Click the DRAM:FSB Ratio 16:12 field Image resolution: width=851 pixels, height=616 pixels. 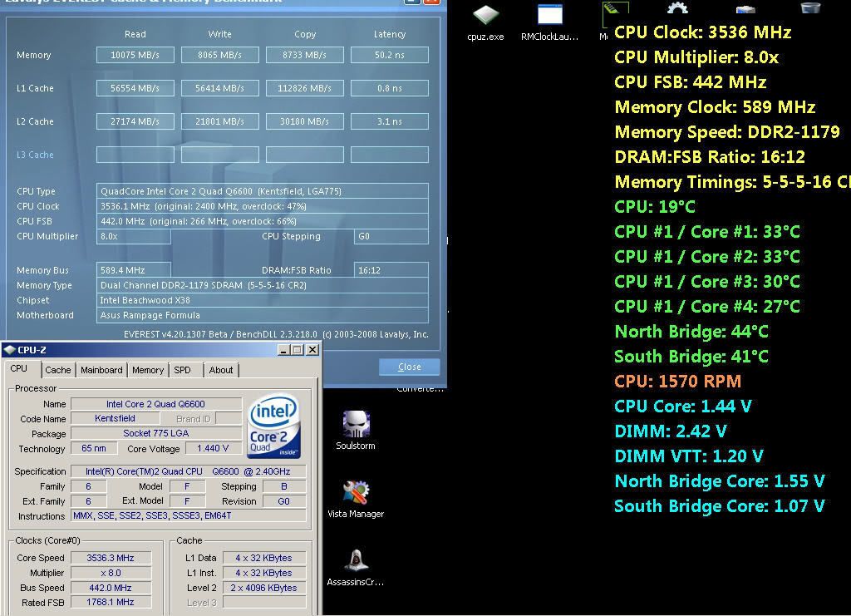(391, 270)
